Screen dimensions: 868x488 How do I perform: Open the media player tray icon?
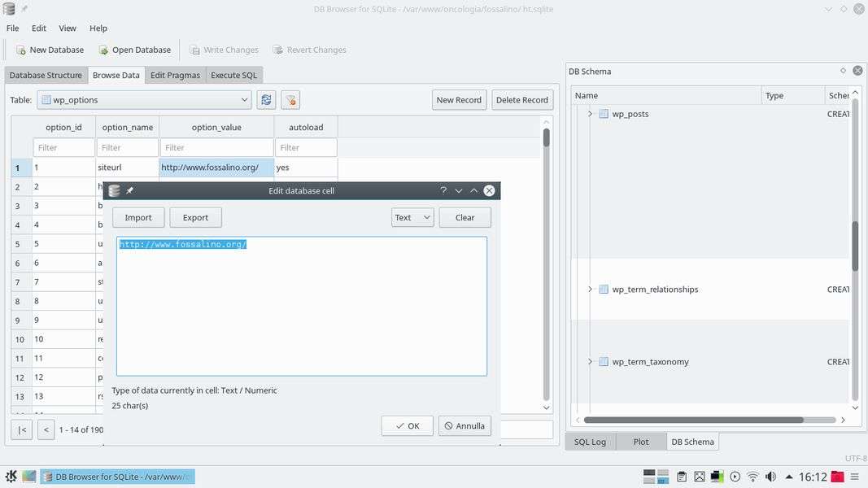pyautogui.click(x=735, y=477)
